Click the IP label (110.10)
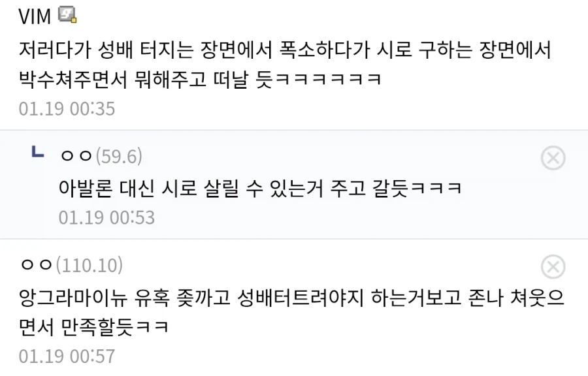The image size is (588, 376). coord(90,265)
